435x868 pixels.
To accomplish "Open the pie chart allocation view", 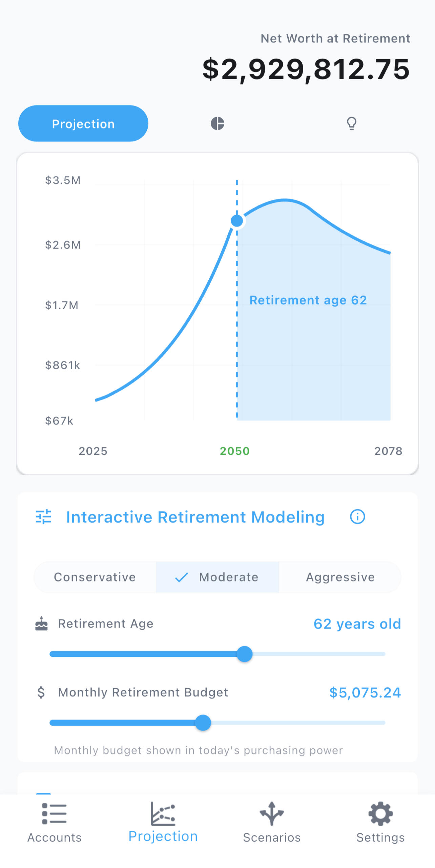I will [217, 123].
